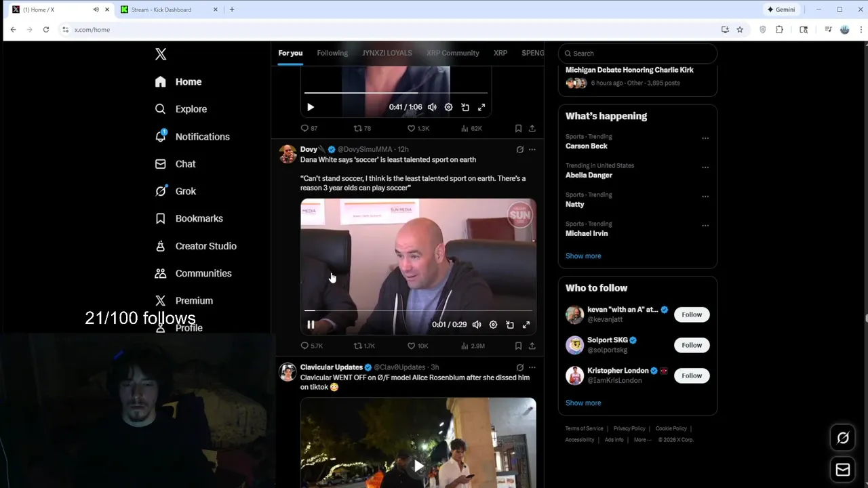Toggle picture-in-picture on Dana White video
The height and width of the screenshot is (488, 868).
point(510,325)
